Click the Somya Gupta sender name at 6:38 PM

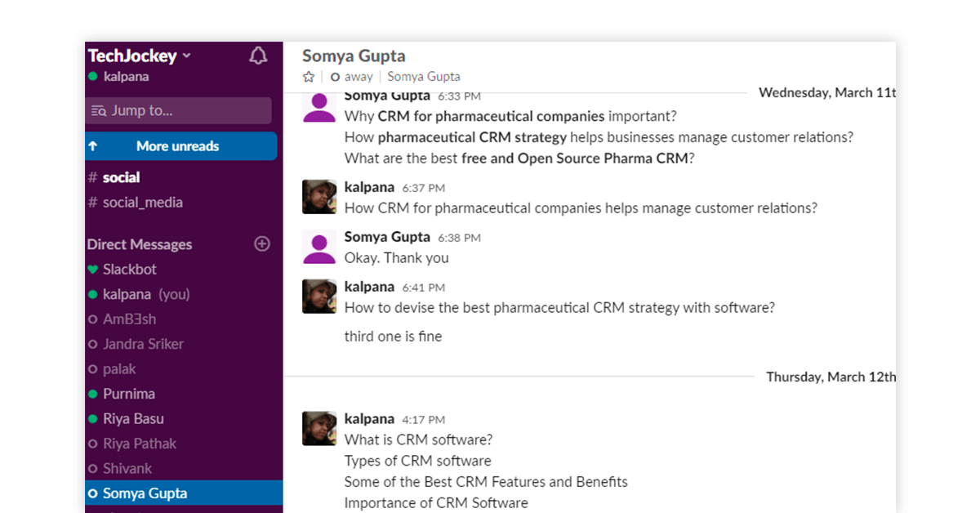pos(387,237)
